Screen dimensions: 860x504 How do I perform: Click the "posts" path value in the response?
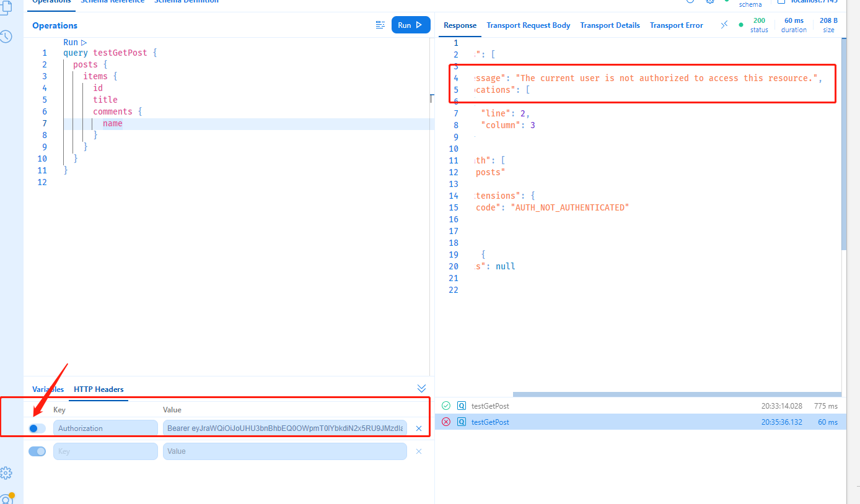(x=490, y=172)
